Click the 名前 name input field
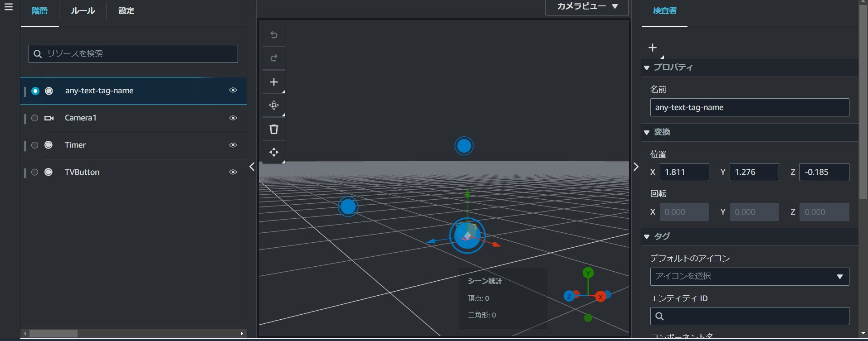 [750, 107]
